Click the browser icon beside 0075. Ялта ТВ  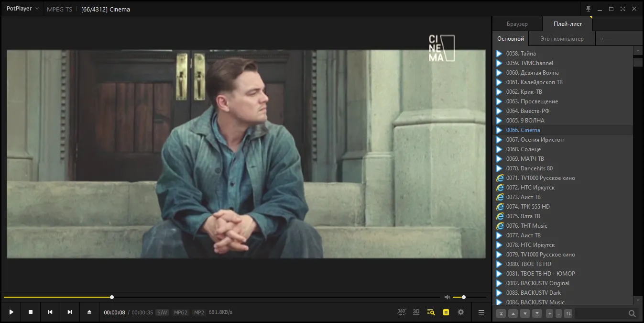tap(500, 216)
